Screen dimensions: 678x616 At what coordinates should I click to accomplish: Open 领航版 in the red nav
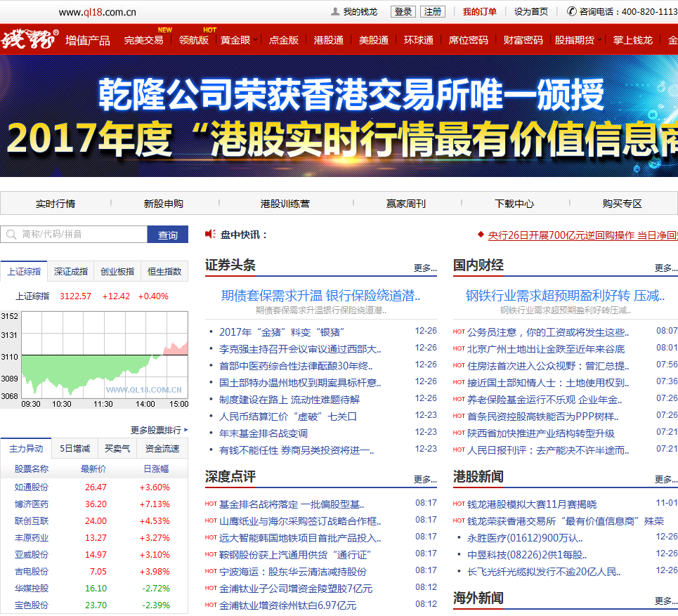pyautogui.click(x=194, y=40)
